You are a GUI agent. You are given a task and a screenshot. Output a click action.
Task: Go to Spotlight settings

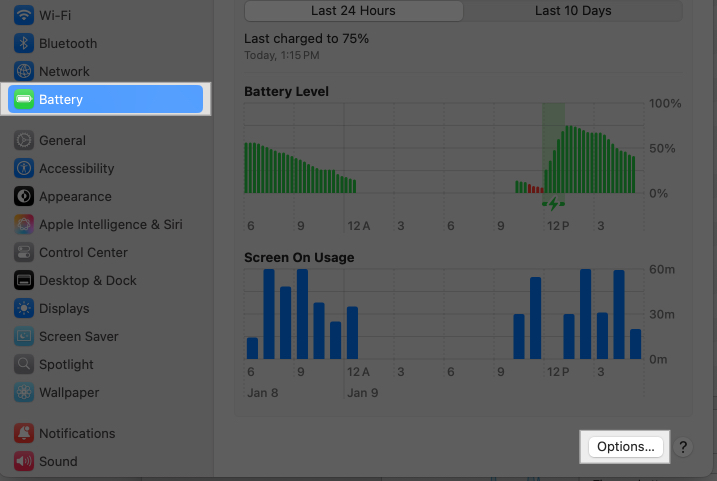click(106, 364)
